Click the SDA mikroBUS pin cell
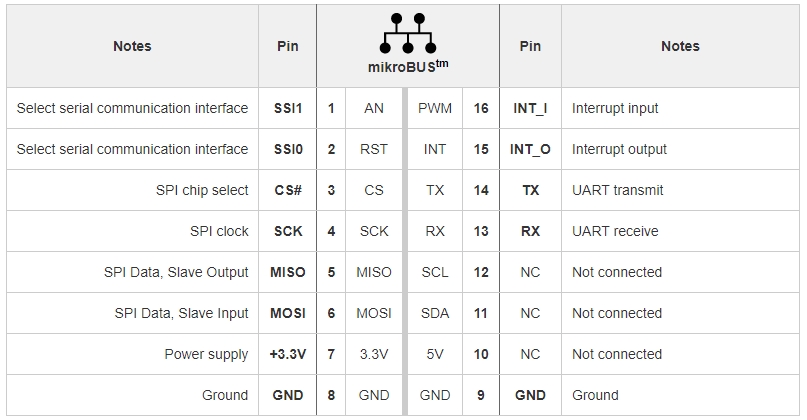 (x=435, y=313)
